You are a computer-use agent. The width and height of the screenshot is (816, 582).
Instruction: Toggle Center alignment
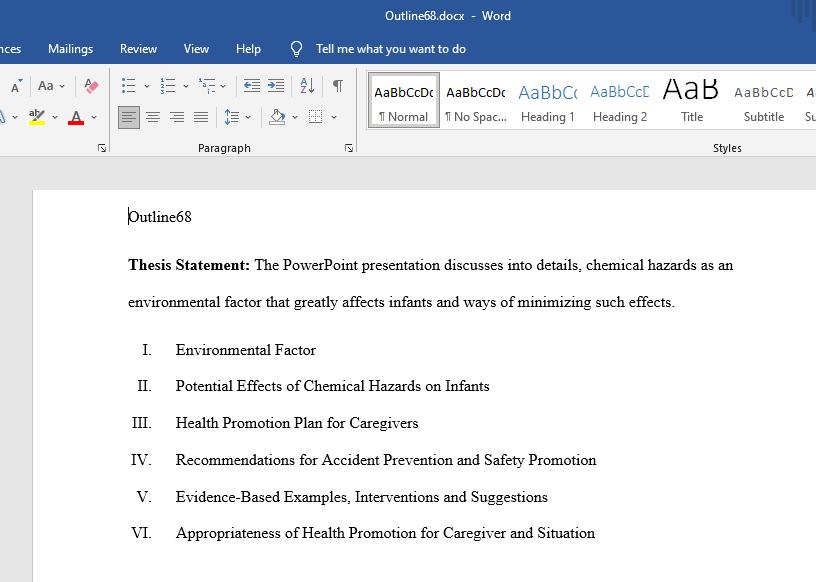tap(153, 117)
